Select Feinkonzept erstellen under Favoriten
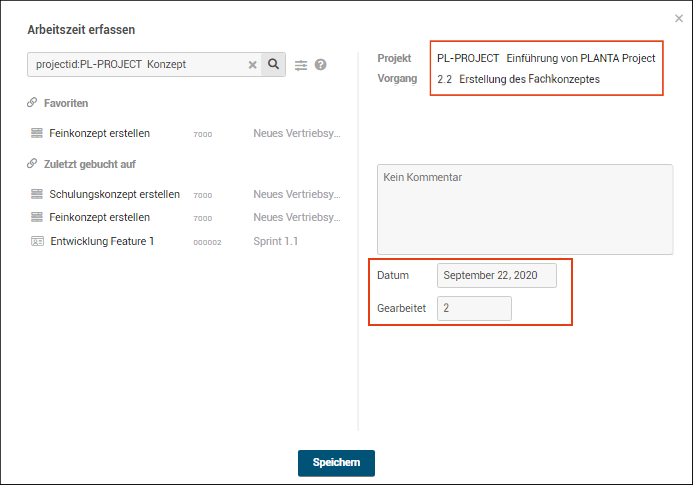Viewport: 693px width, 485px height. point(99,133)
